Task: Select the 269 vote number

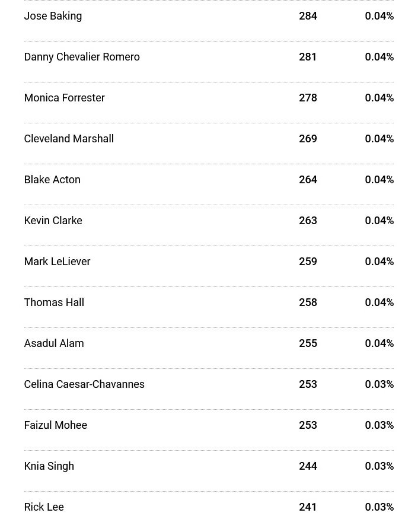Action: tap(308, 139)
